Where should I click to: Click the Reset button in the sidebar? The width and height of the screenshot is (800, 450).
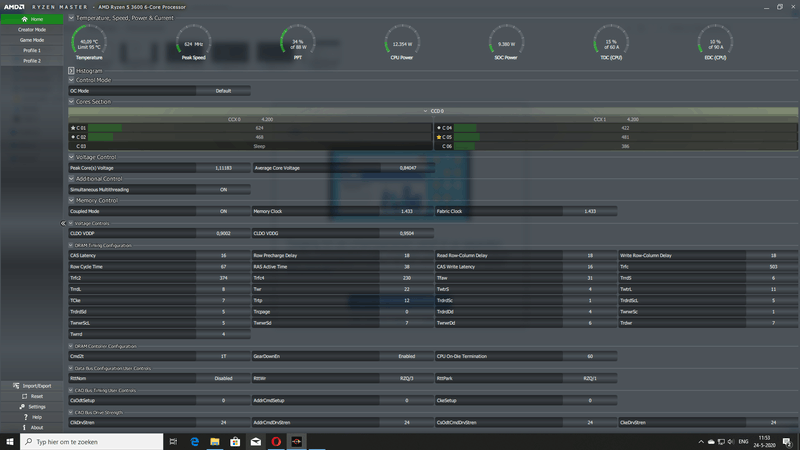32,396
